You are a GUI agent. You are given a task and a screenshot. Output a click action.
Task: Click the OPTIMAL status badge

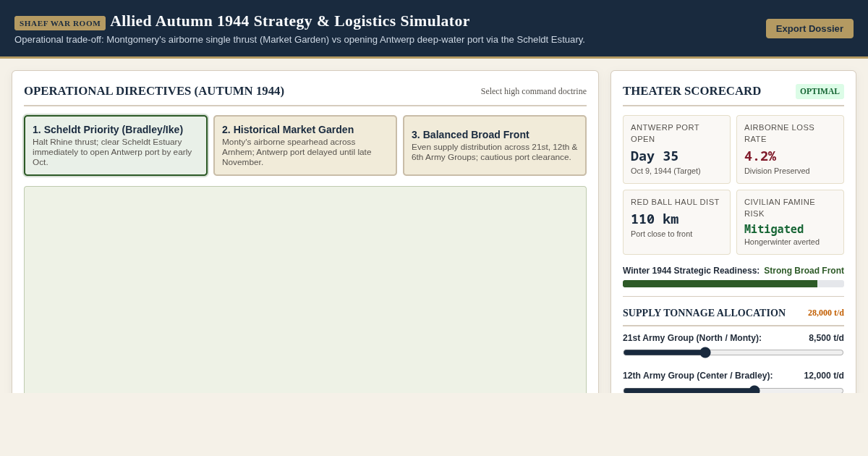point(820,91)
